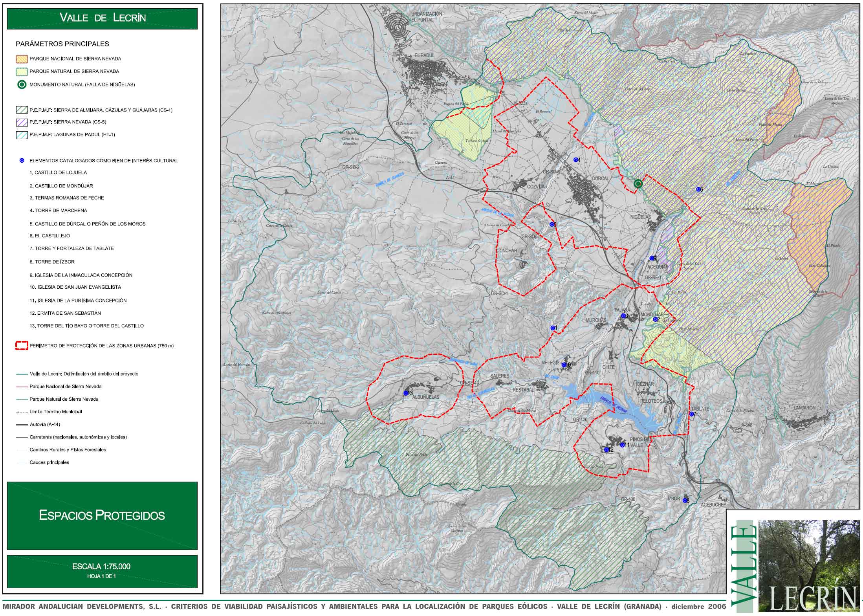
Task: Click blue marker 13 at Albuñuelas
Action: pos(406,393)
